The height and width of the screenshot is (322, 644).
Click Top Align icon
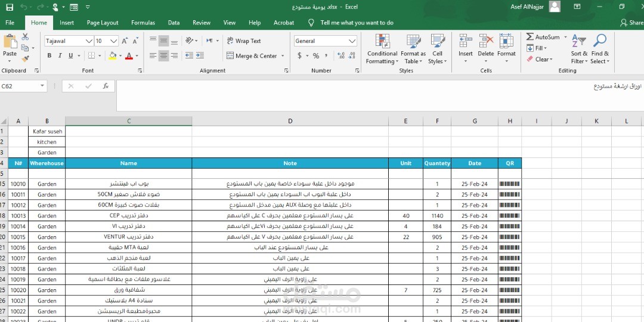(x=153, y=41)
